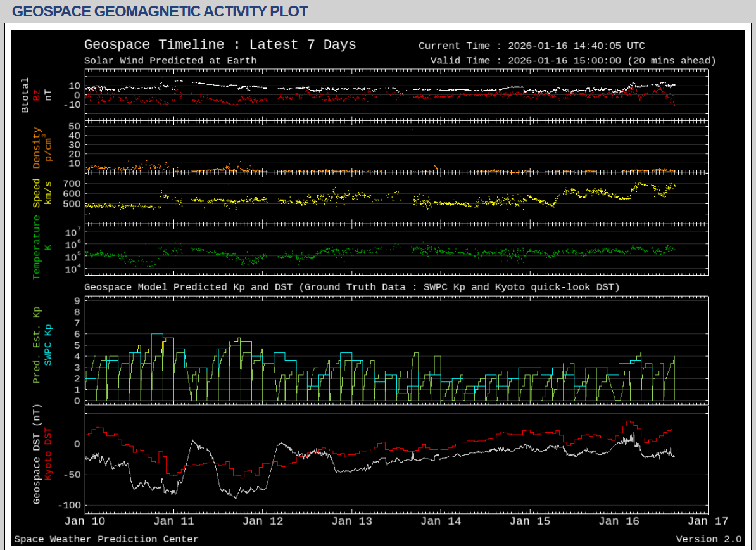Select the Jan 15 date tick label
This screenshot has width=756, height=550.
pyautogui.click(x=529, y=521)
